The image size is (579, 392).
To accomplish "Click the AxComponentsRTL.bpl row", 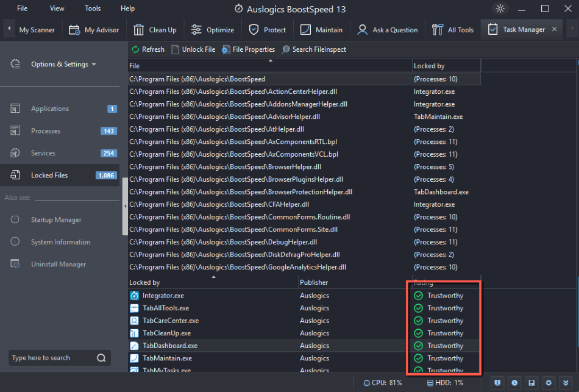I will (304, 142).
